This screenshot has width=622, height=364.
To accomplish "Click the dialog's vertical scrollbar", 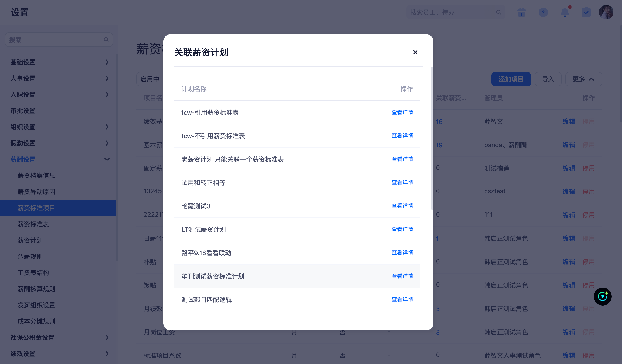I will coord(432,138).
